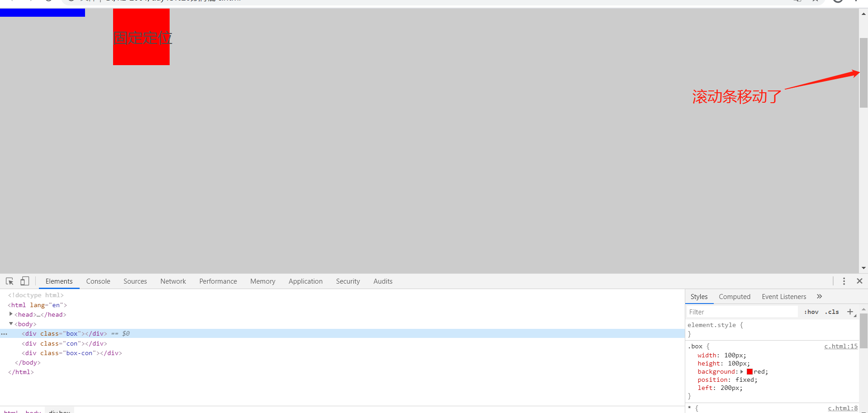Click the div.box breadcrumb at bottom
The width and height of the screenshot is (868, 413).
(x=59, y=411)
